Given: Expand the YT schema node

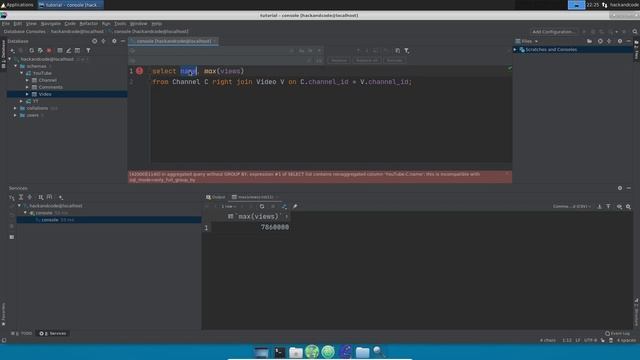Looking at the screenshot, I should [22, 101].
